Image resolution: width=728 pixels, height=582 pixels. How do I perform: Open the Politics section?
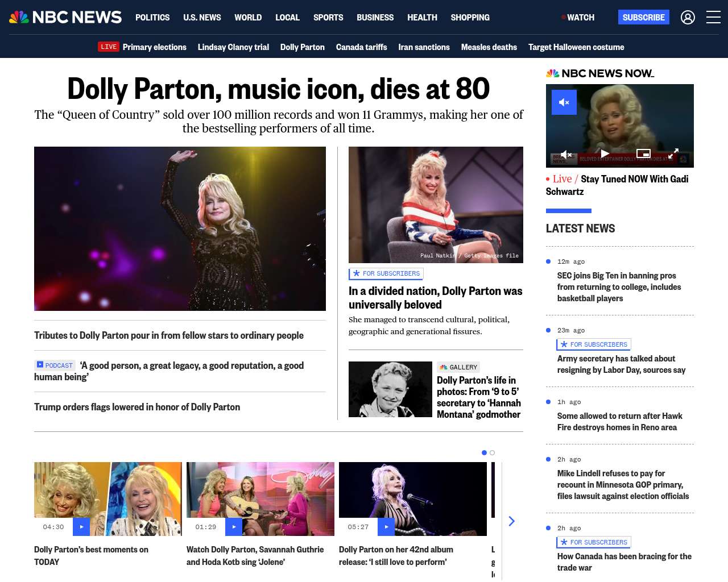point(152,18)
